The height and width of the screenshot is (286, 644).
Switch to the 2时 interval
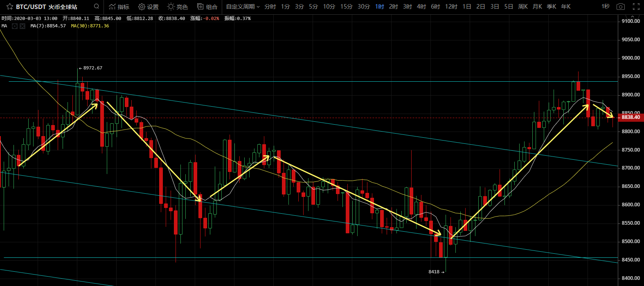394,7
